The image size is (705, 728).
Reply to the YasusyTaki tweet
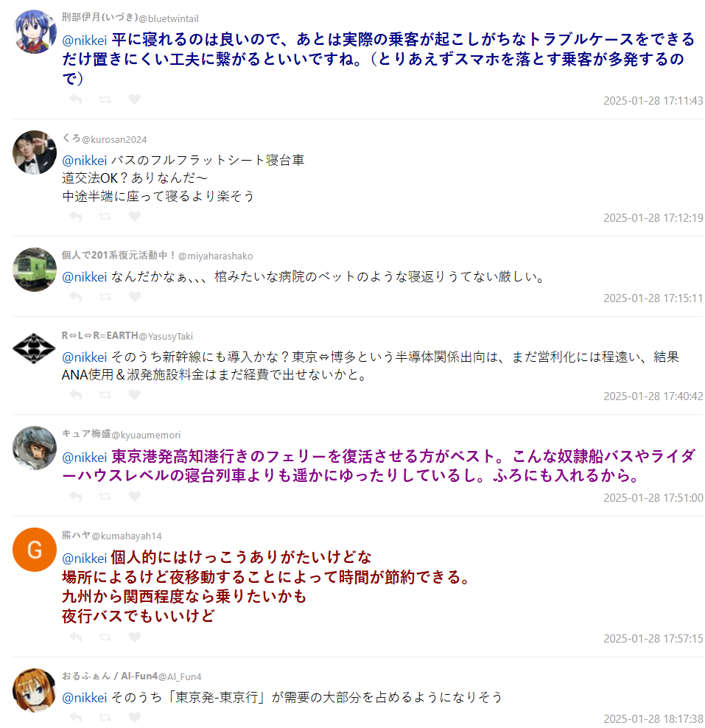(x=76, y=395)
